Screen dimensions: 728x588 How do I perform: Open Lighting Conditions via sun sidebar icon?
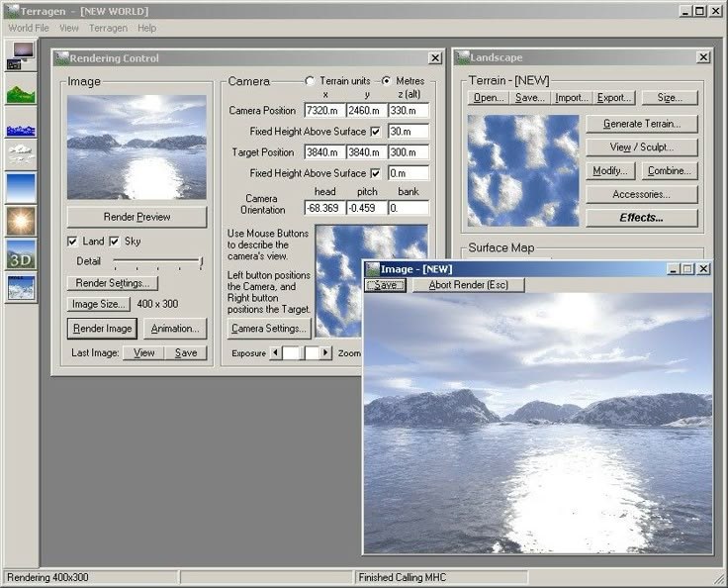21,221
